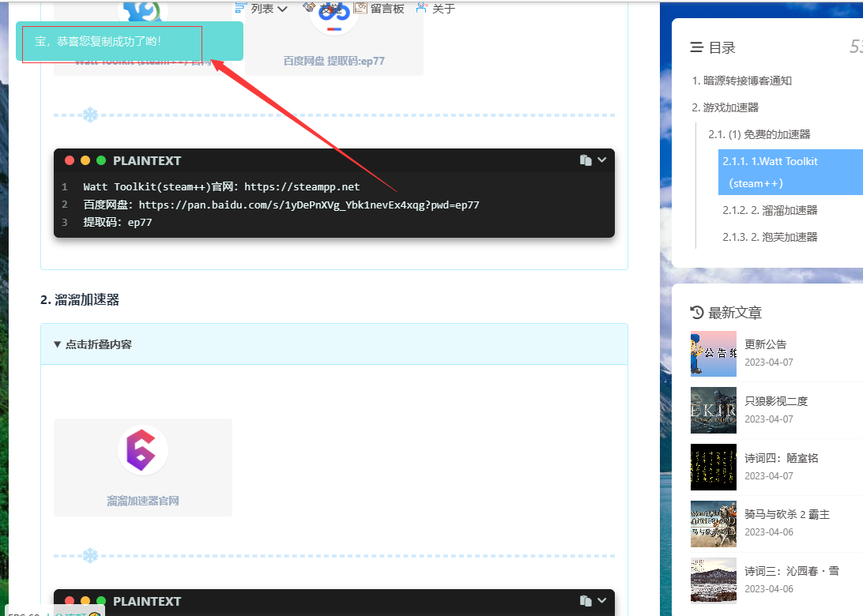Collapse the first PLAINTEXT code block
Viewport: 863px width, 616px height.
pos(602,160)
